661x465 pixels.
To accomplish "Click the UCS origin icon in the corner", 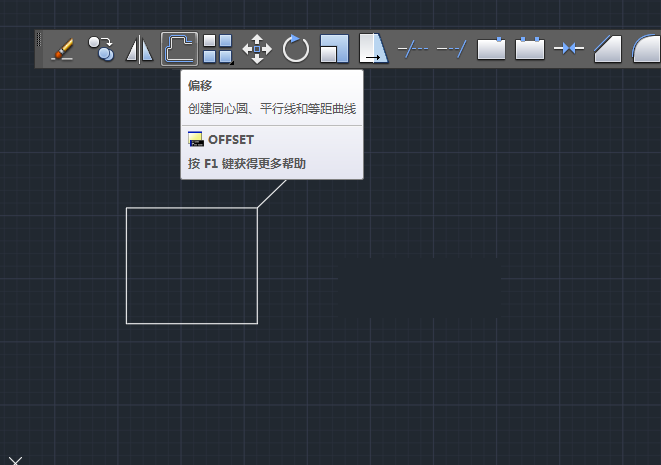I will point(14,460).
